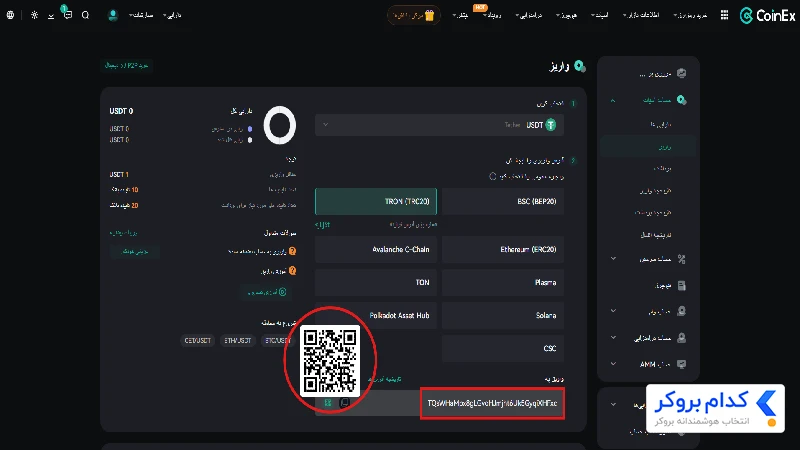Copy the deposit address with copy icon

click(344, 403)
